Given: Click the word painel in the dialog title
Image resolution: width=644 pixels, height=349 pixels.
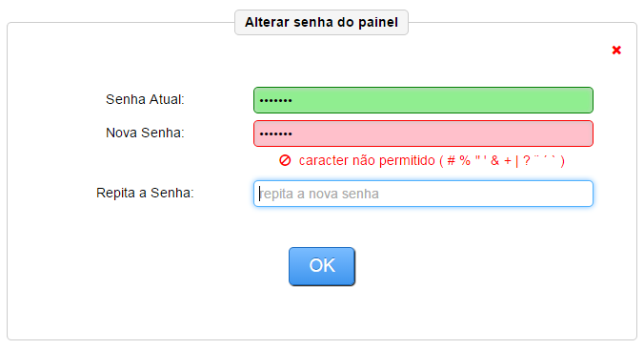Looking at the screenshot, I should 378,22.
